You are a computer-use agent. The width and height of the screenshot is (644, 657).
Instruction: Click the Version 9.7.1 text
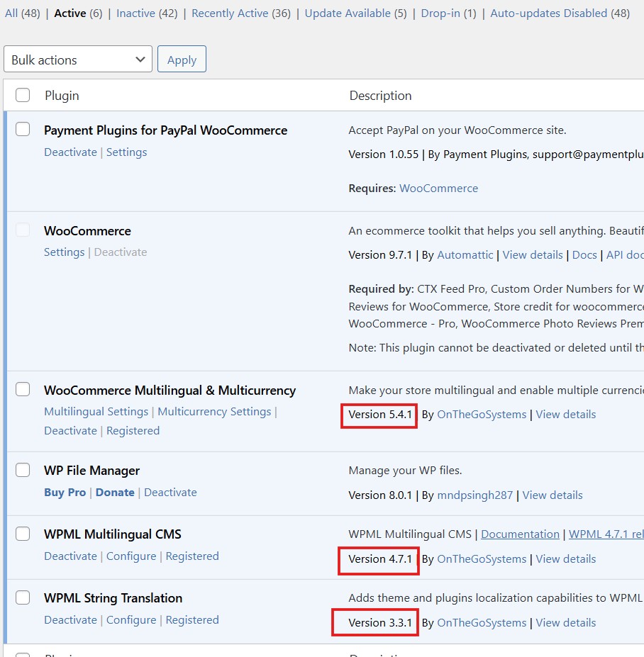click(380, 254)
